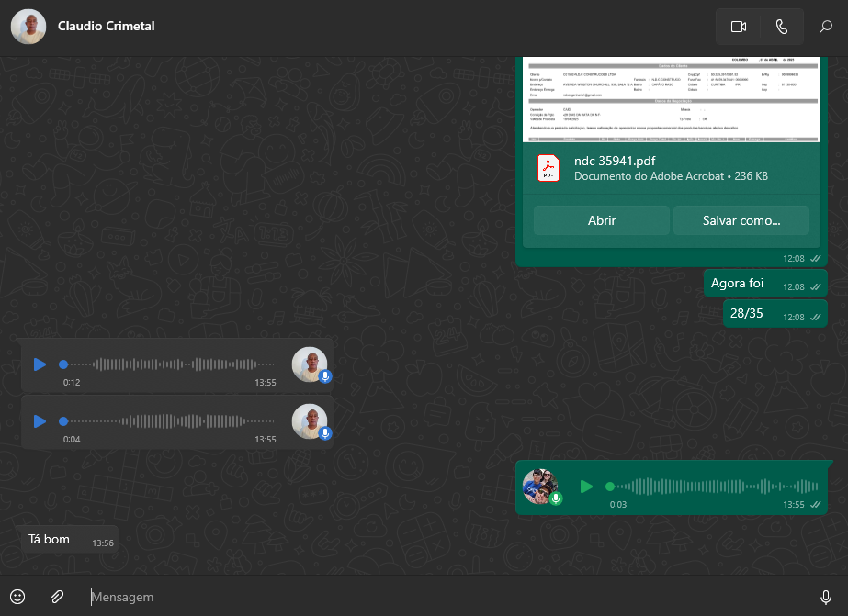Open the emoji picker
Image resolution: width=848 pixels, height=616 pixels.
click(x=17, y=597)
